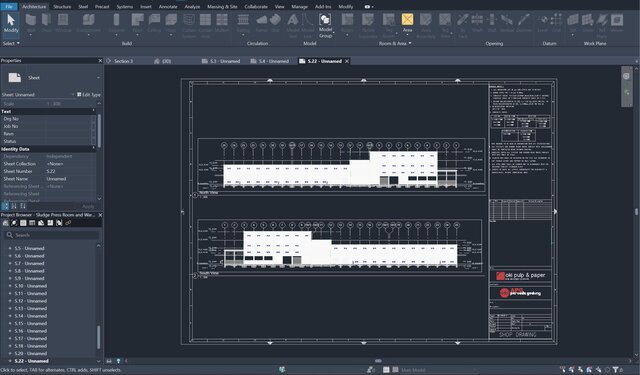640x375 pixels.
Task: Switch to the Manage ribbon tab
Action: [x=299, y=7]
